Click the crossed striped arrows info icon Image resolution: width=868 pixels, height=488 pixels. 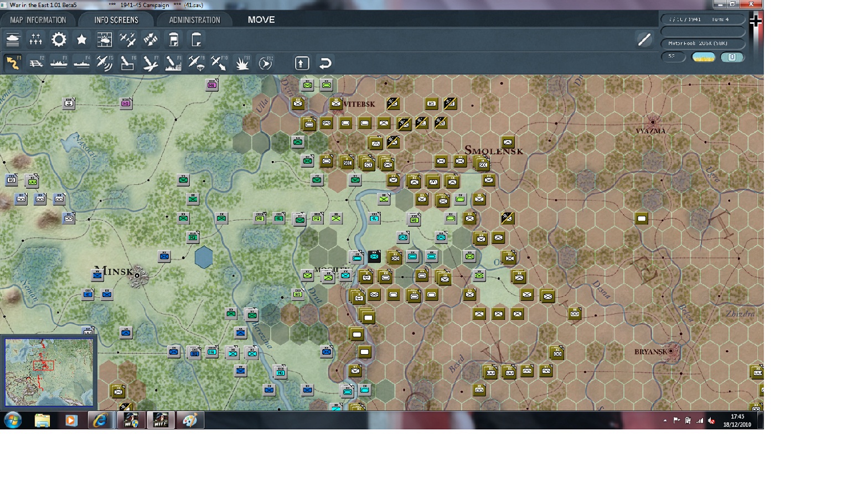pos(151,40)
